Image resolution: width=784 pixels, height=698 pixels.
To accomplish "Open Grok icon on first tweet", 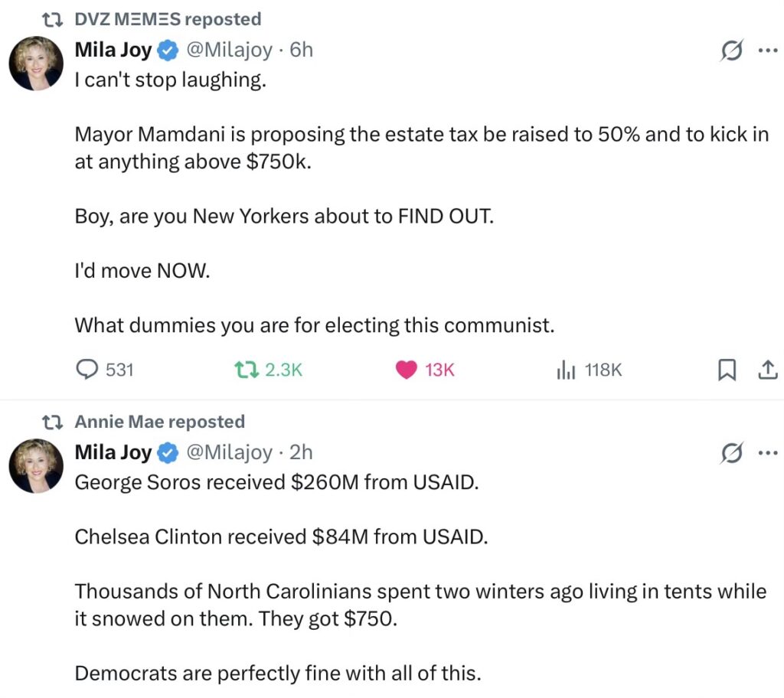I will click(731, 51).
